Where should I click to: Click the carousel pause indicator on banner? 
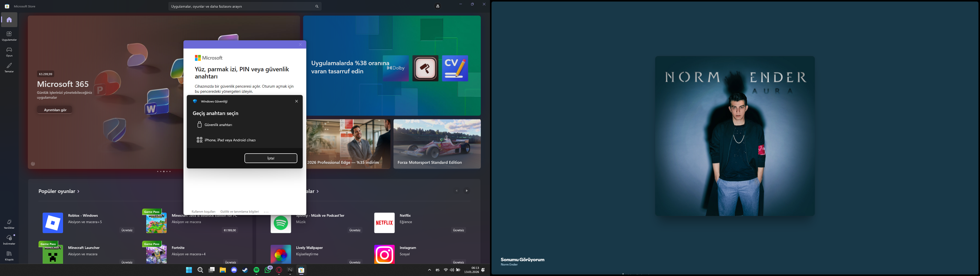point(33,164)
